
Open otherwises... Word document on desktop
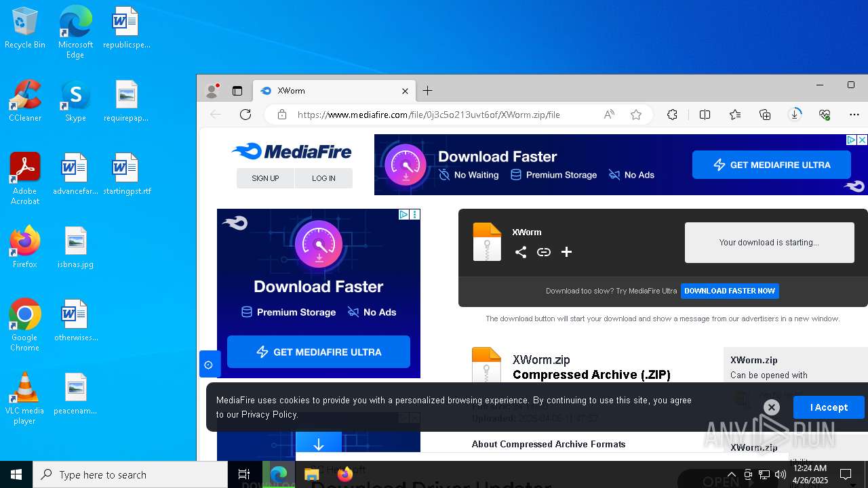[x=75, y=321]
